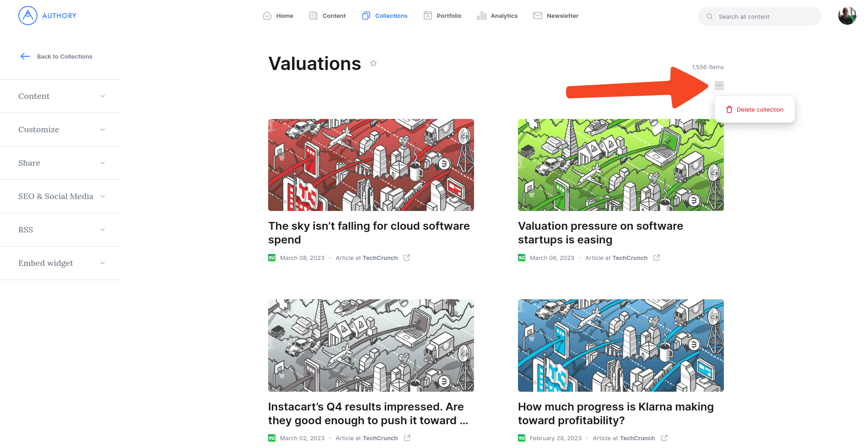The height and width of the screenshot is (448, 868).
Task: Open user profile avatar
Action: [847, 16]
